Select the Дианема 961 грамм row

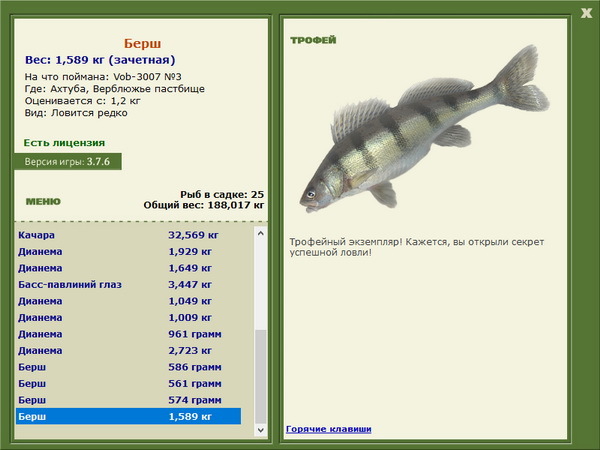pyautogui.click(x=129, y=334)
